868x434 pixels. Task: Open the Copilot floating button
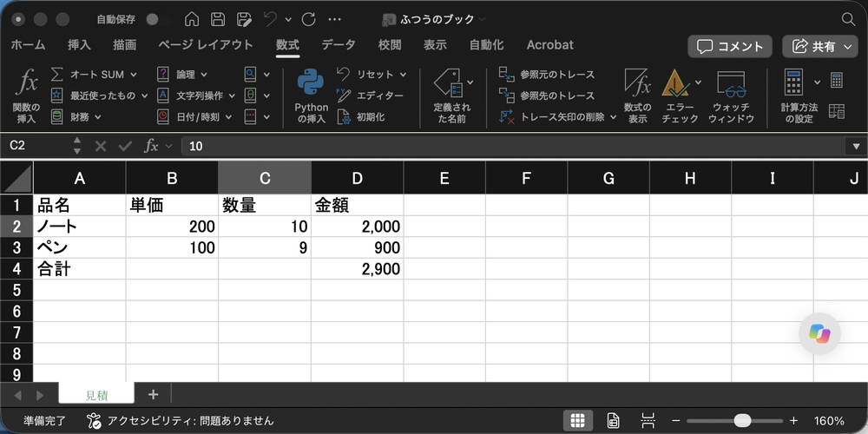coord(819,333)
